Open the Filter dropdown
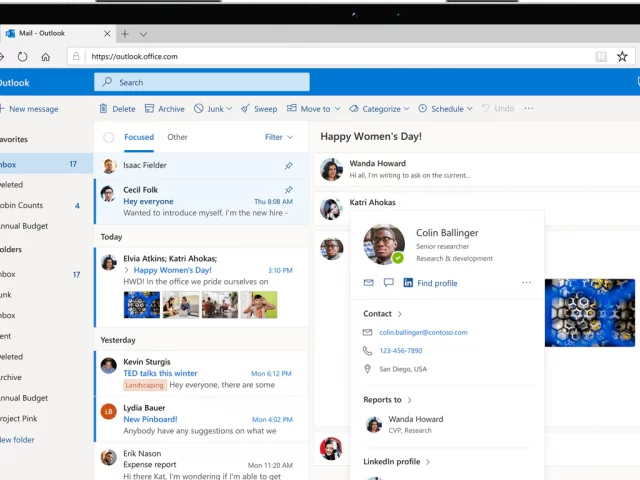This screenshot has height=480, width=640. coord(279,137)
